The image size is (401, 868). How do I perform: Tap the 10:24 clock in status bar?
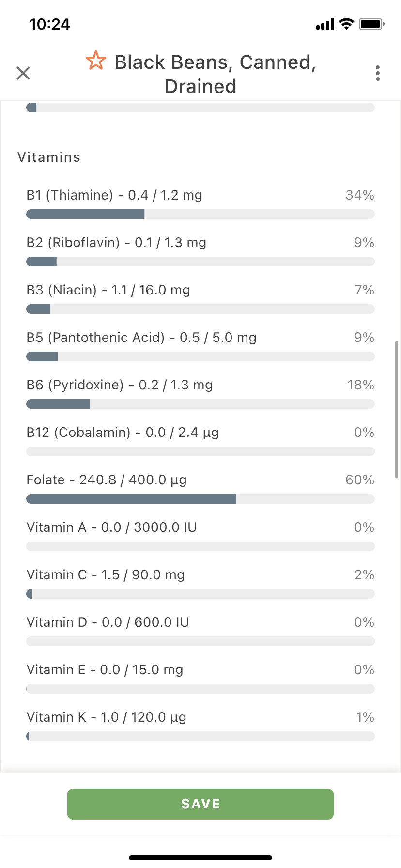(x=50, y=24)
